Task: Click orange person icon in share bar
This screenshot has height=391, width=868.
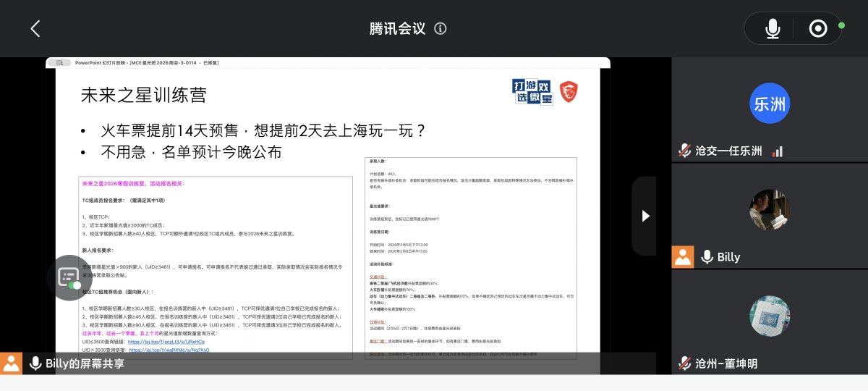Action: 11,363
